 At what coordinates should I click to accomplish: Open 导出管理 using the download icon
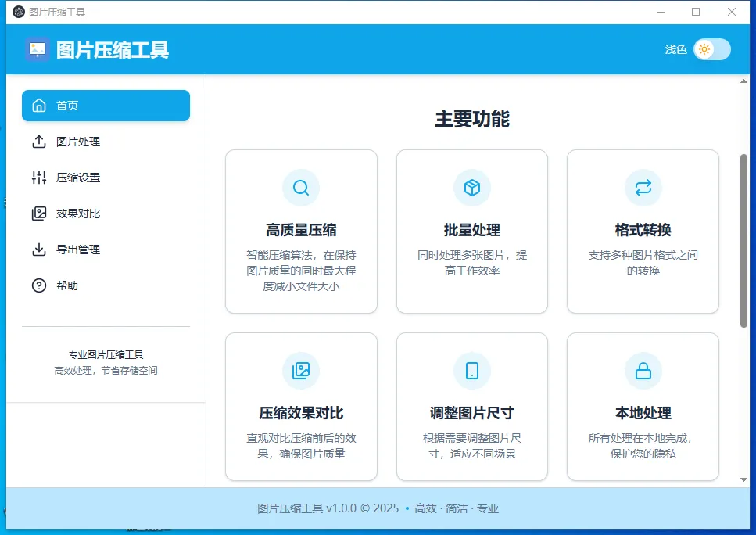[38, 250]
